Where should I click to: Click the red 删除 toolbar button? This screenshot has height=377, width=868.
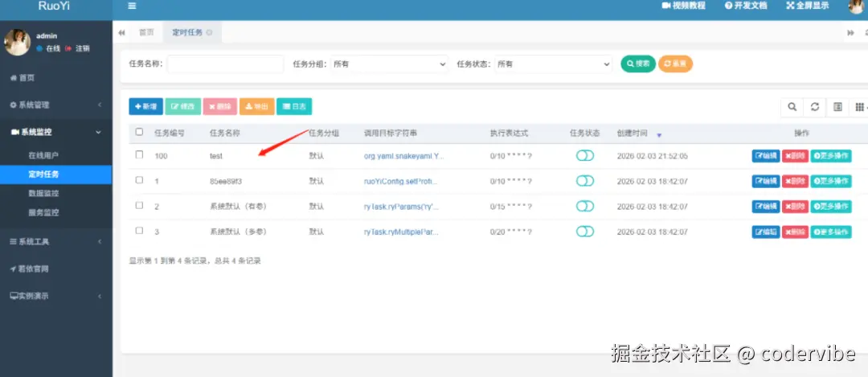(x=219, y=106)
